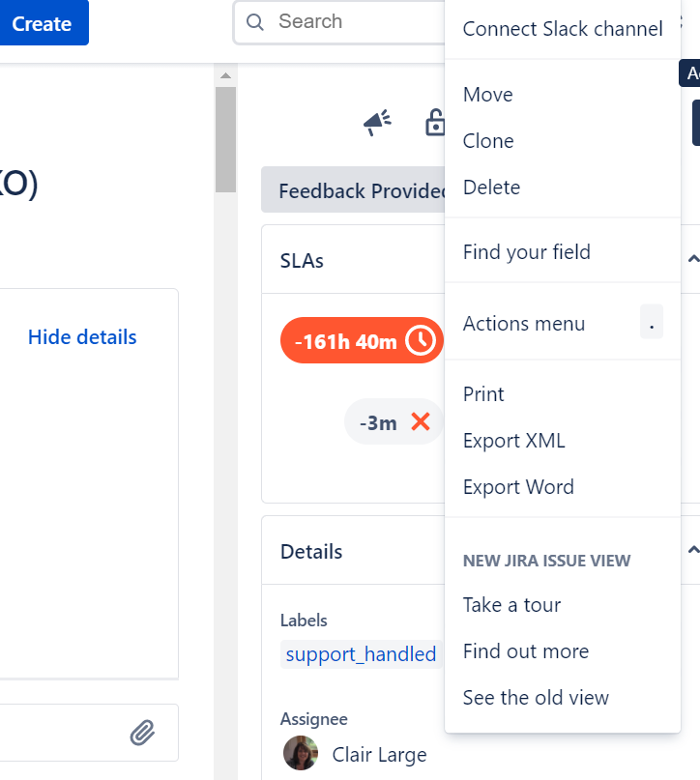Select Connect Slack channel from the menu
The image size is (700, 780).
[563, 29]
